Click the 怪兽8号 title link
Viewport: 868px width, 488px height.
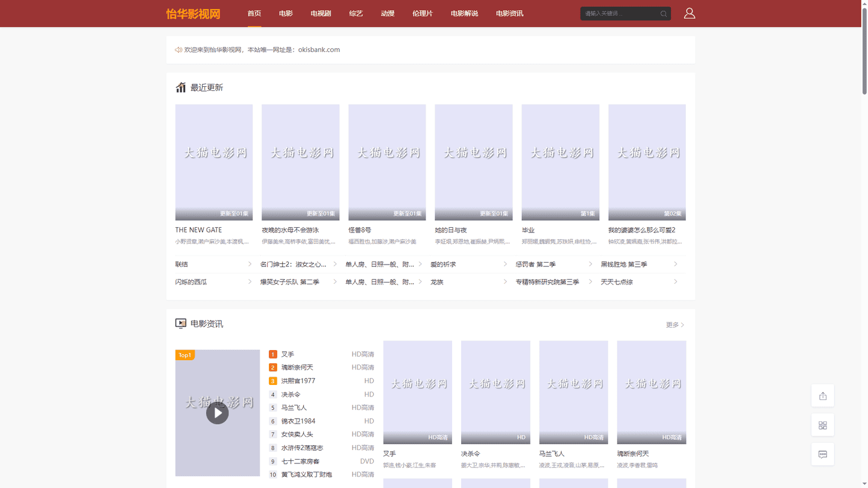(360, 230)
